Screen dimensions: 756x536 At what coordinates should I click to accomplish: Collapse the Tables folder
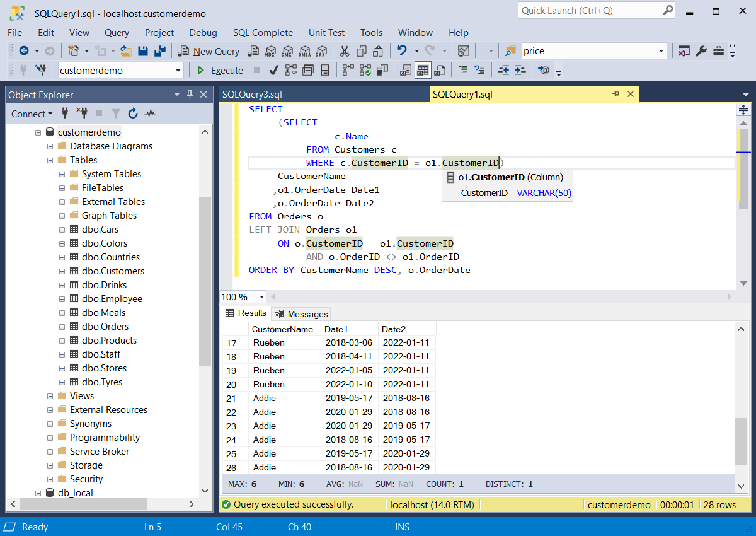coord(50,160)
